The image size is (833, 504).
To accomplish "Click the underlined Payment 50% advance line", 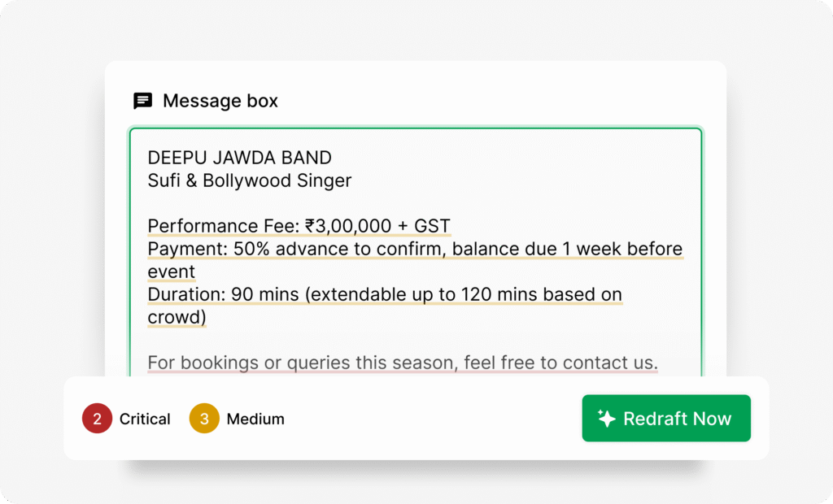I will (415, 249).
